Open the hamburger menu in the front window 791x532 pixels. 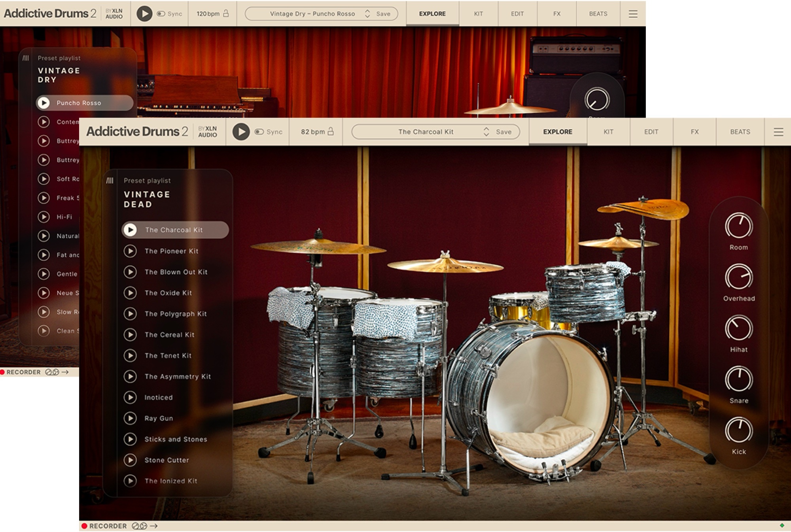tap(778, 132)
